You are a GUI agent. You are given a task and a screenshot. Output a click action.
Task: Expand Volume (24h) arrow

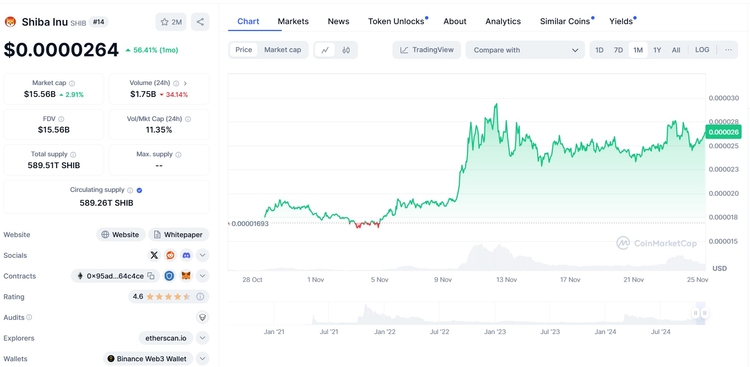tap(185, 83)
